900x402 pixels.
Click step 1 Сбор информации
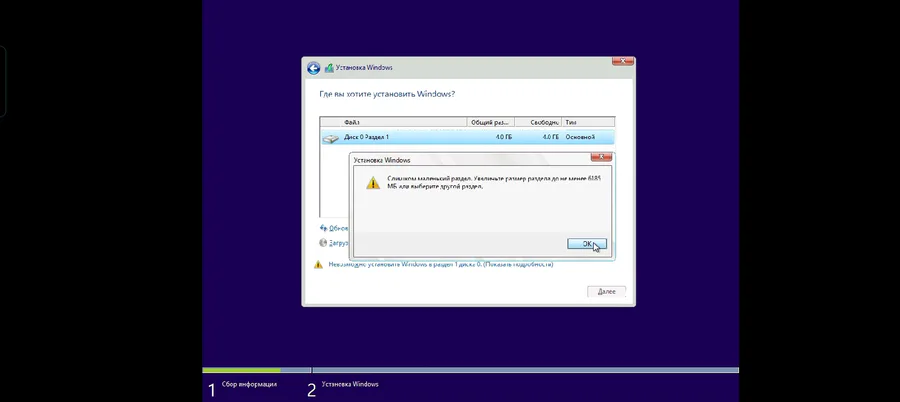(242, 389)
